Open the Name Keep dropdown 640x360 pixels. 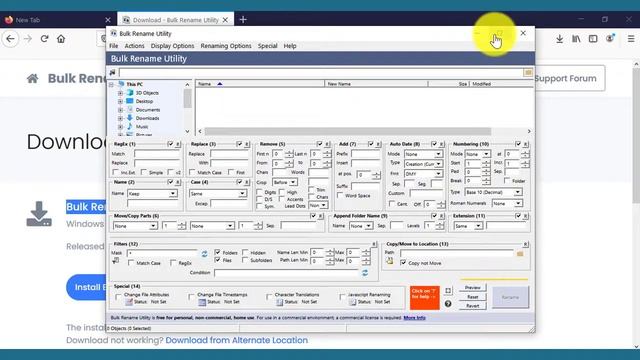point(152,193)
